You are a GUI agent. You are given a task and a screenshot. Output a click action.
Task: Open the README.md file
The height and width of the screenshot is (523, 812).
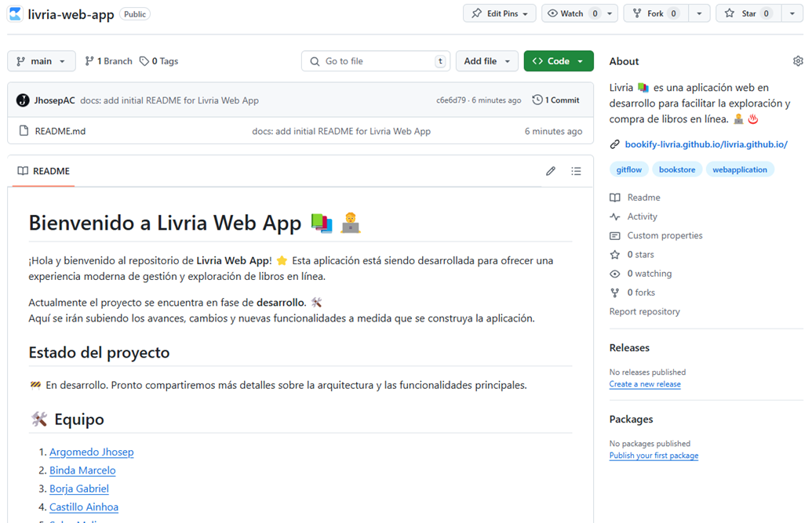[x=60, y=131]
